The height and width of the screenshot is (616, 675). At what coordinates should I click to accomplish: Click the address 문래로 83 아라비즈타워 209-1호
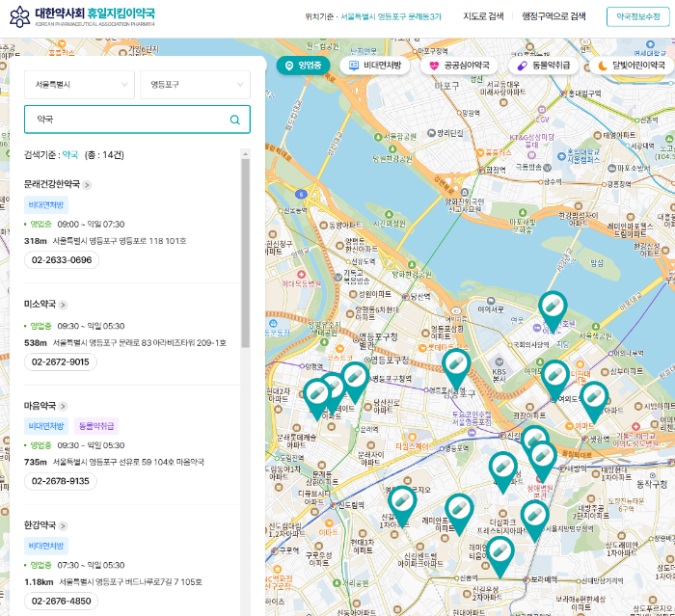140,343
